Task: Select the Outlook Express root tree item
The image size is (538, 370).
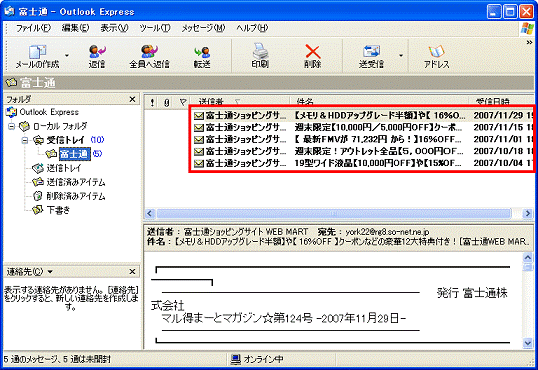Action: pyautogui.click(x=49, y=112)
